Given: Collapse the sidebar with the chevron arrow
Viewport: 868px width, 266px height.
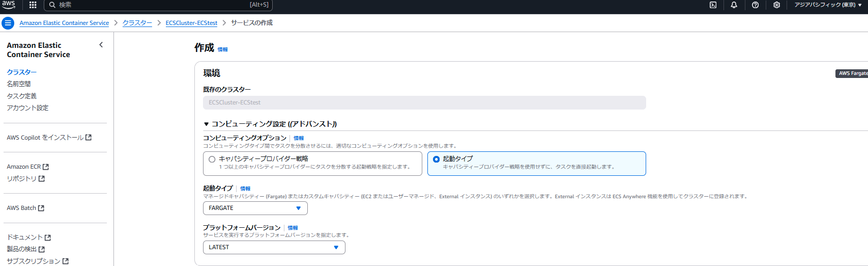Looking at the screenshot, I should click(x=101, y=45).
